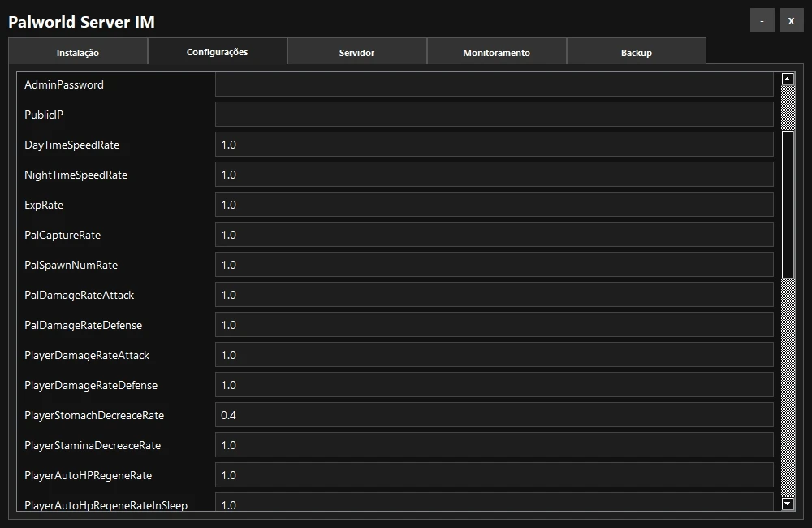This screenshot has height=528, width=812.
Task: Click the PlayerStomachDecreaceRate label
Action: point(94,415)
